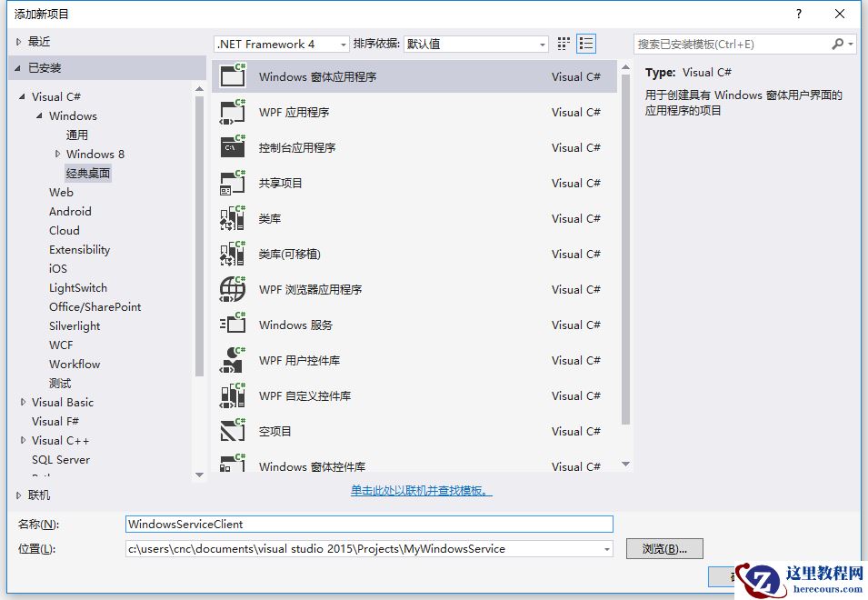
Task: Select the LightSwitch category
Action: (78, 288)
